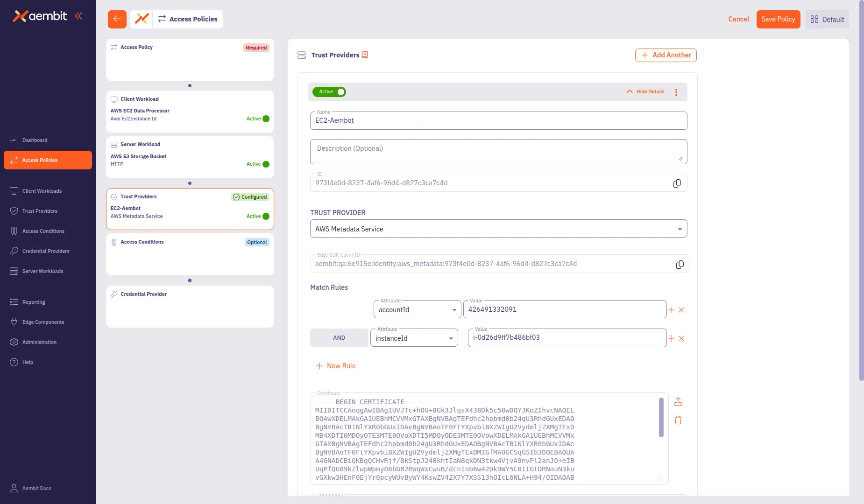Toggle the Active switch off

340,92
